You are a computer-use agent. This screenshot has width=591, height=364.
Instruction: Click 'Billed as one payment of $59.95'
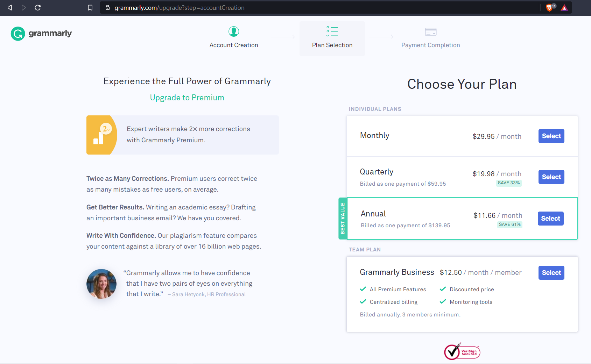[403, 184]
